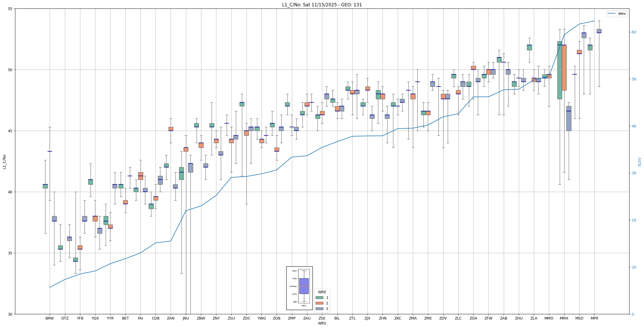Viewport: 644px width, 328px height.
Task: Click the WRE legend title
Action: 322,292
